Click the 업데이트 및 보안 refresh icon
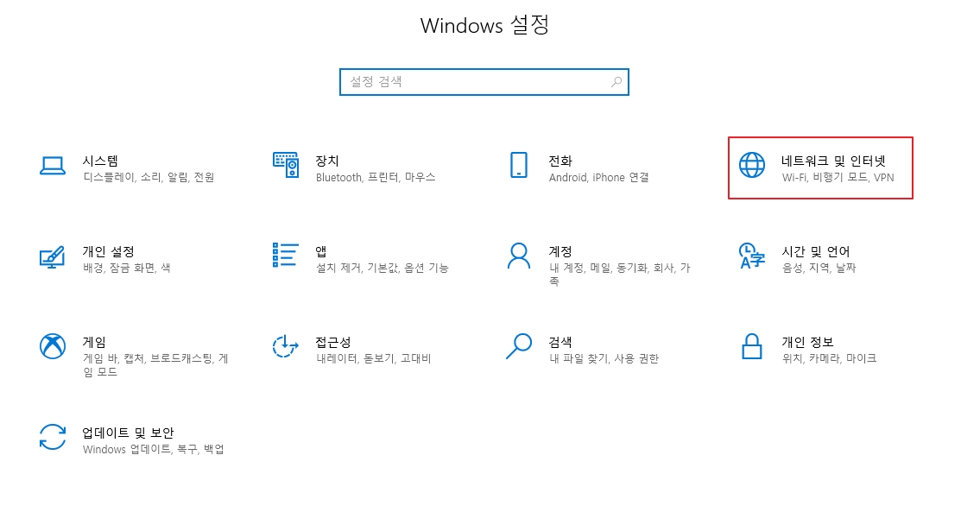Viewport: 980px width, 512px height. [x=53, y=437]
